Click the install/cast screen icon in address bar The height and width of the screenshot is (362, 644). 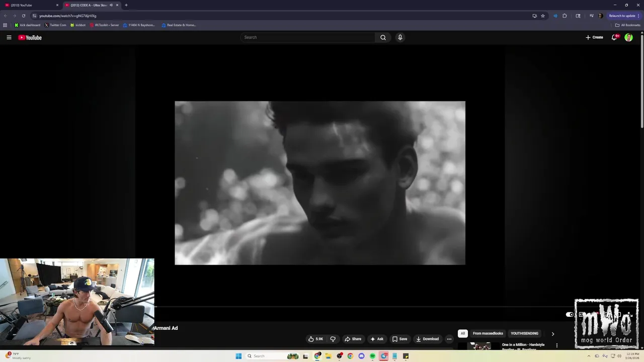pos(534,16)
